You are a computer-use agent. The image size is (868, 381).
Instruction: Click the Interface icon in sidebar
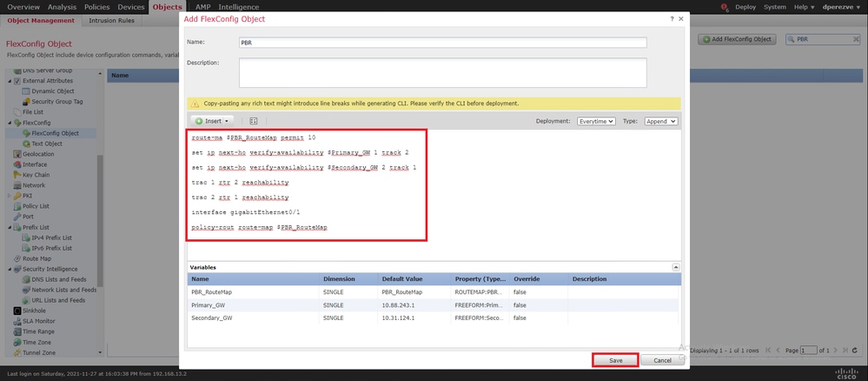17,164
